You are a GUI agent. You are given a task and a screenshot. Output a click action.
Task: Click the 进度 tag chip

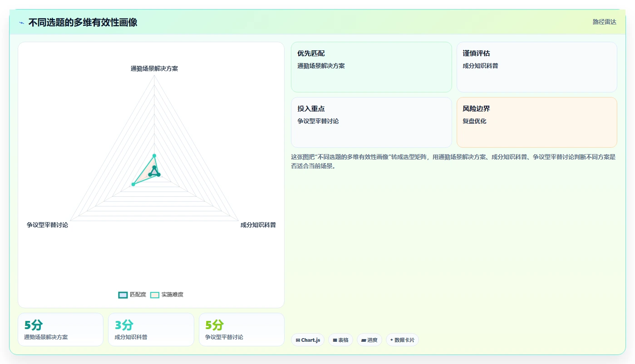[x=369, y=340]
